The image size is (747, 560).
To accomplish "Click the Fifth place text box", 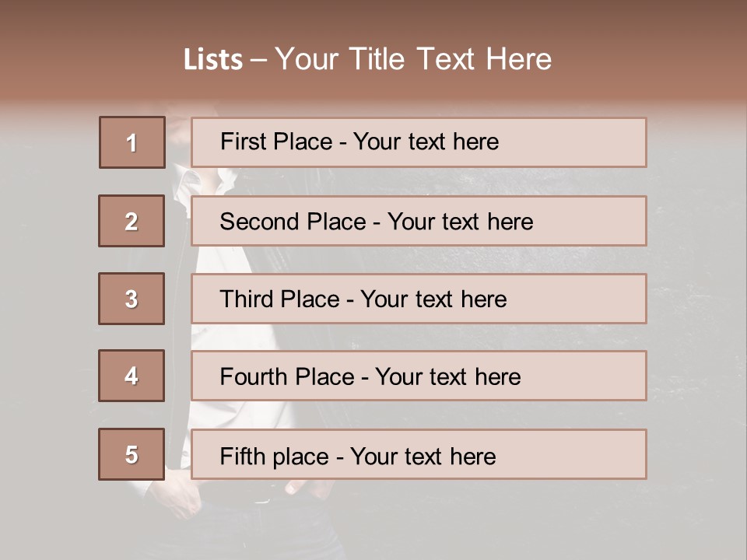I will (419, 454).
